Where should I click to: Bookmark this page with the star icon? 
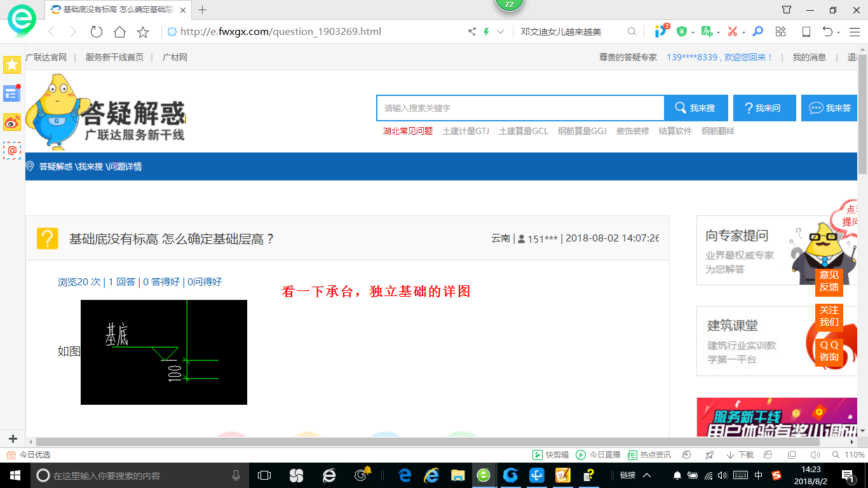[x=143, y=32]
